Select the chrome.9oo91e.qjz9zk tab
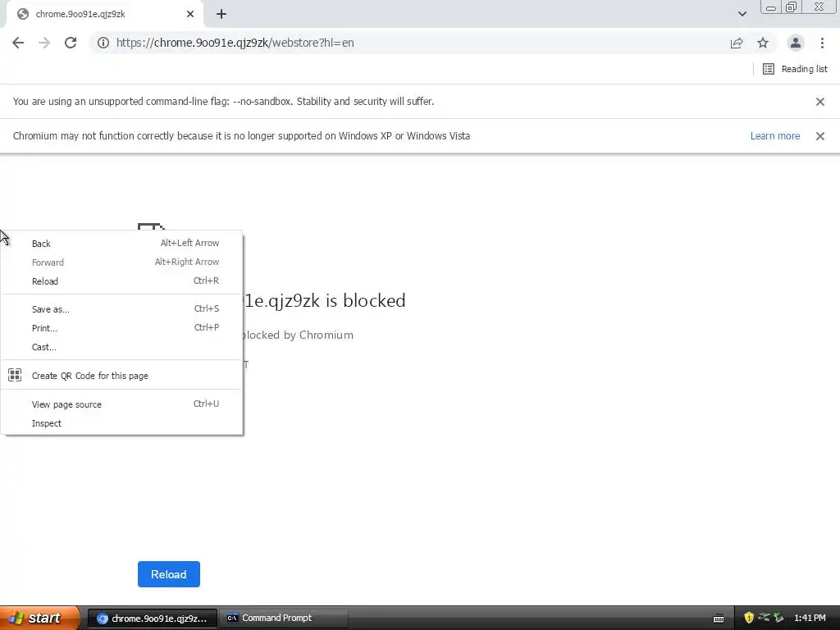840x630 pixels. (x=105, y=15)
